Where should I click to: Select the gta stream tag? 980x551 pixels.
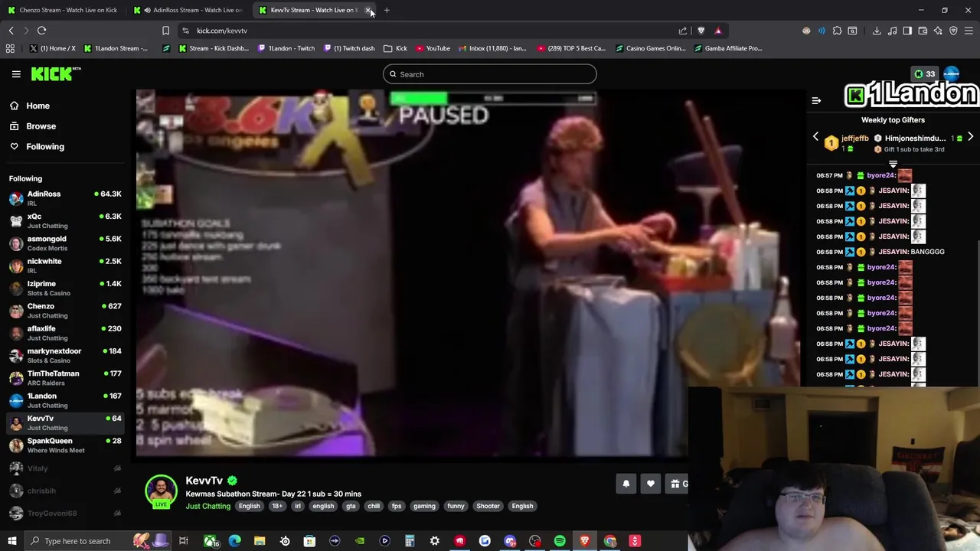pyautogui.click(x=351, y=506)
